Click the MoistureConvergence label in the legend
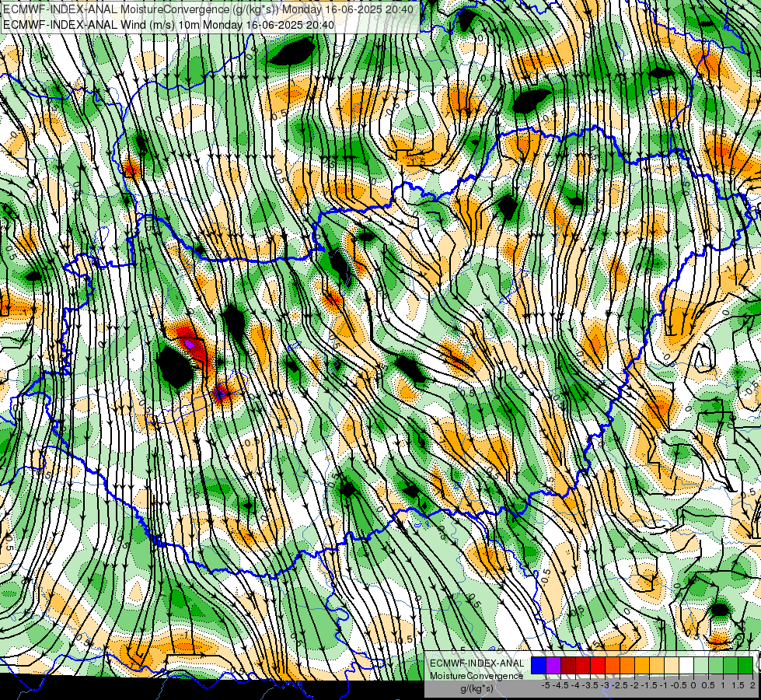 (476, 676)
